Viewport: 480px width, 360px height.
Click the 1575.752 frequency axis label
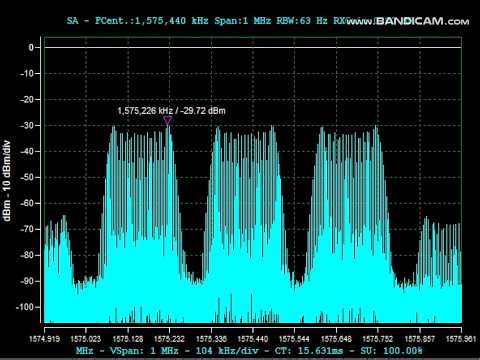click(x=378, y=339)
